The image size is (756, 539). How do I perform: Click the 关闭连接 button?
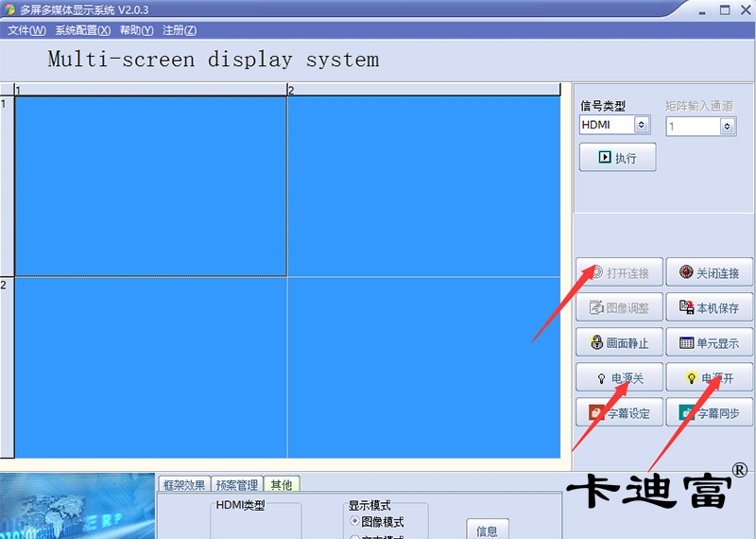[x=710, y=272]
